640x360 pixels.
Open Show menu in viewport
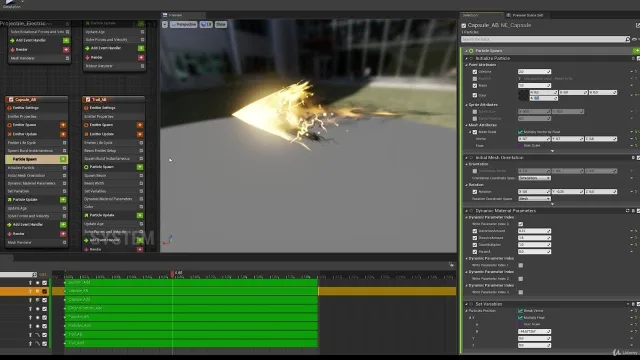coord(221,24)
